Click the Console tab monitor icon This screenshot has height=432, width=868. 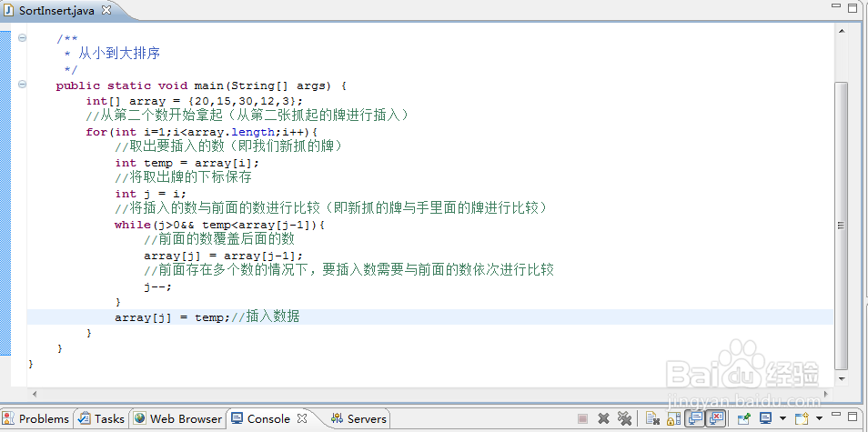(x=237, y=418)
